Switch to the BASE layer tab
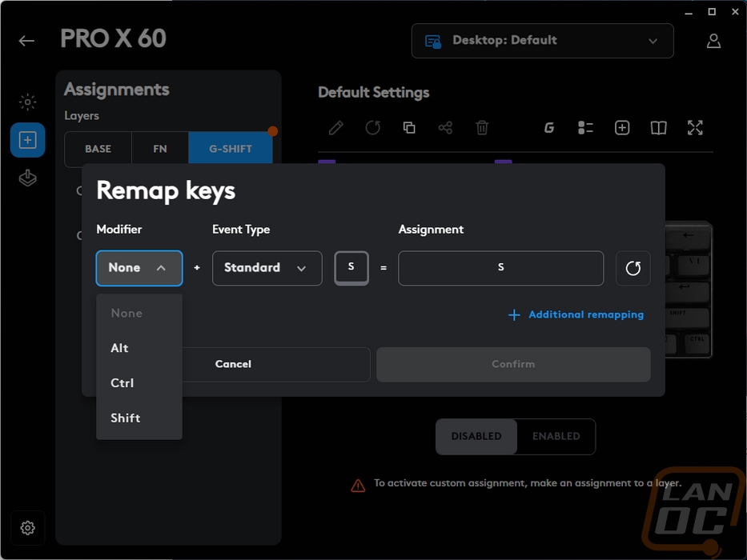 [98, 149]
